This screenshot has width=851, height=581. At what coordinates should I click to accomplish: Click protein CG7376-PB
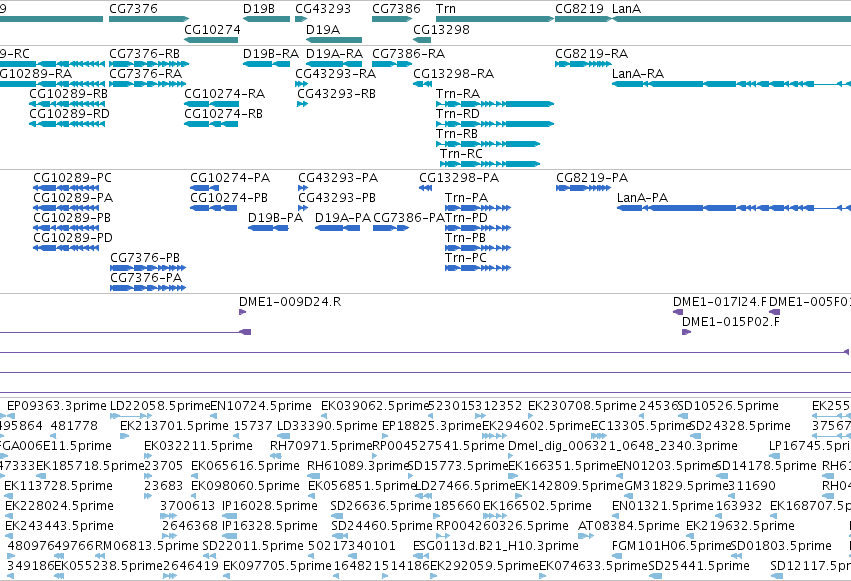click(145, 258)
